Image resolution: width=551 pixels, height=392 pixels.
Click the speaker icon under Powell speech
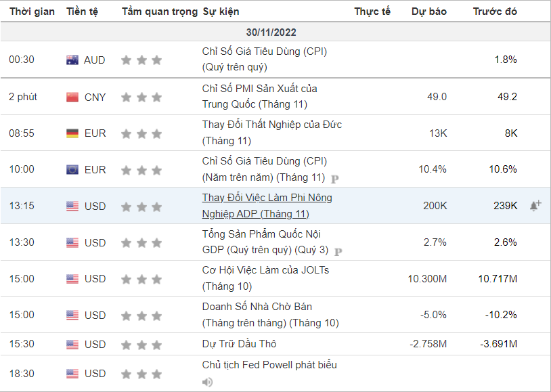[207, 382]
